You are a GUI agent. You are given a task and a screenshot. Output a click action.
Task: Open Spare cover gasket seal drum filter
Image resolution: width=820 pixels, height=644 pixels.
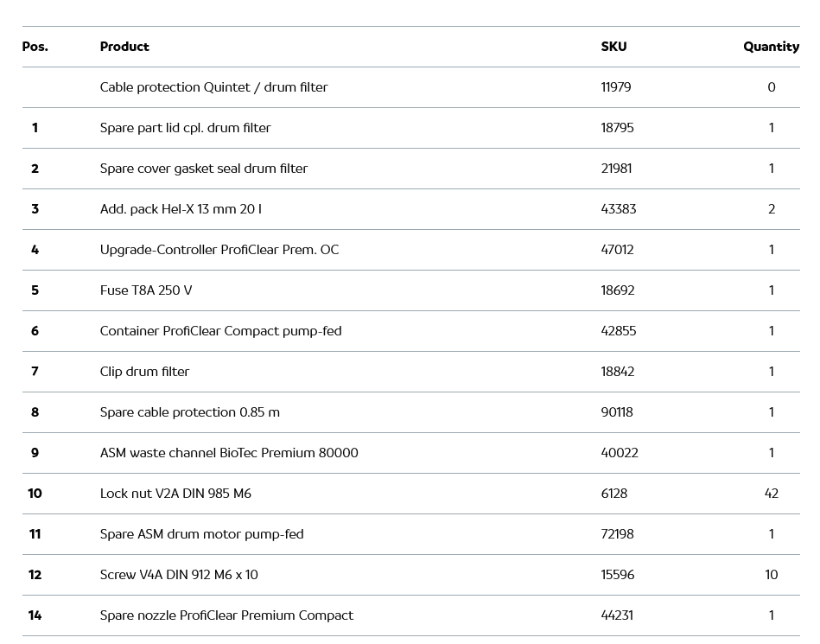[203, 169]
